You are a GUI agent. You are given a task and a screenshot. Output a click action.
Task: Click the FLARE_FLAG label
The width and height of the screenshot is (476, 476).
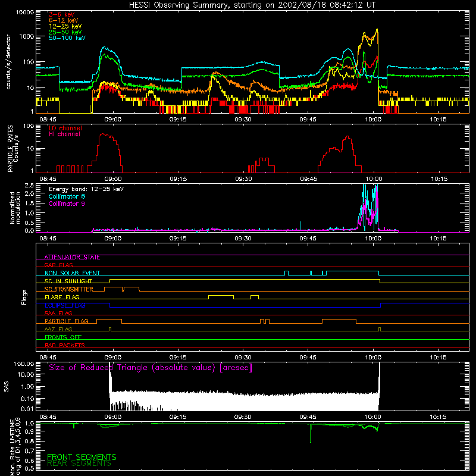[x=62, y=297]
